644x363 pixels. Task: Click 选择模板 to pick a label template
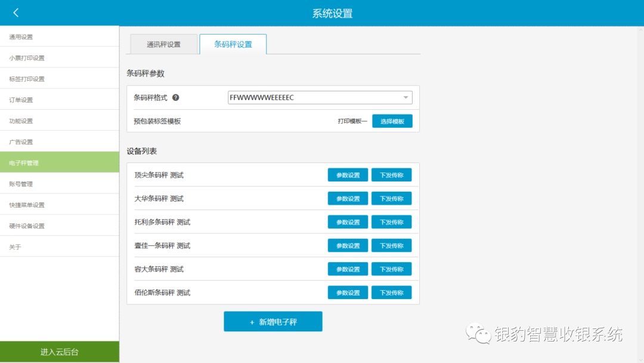(x=392, y=120)
